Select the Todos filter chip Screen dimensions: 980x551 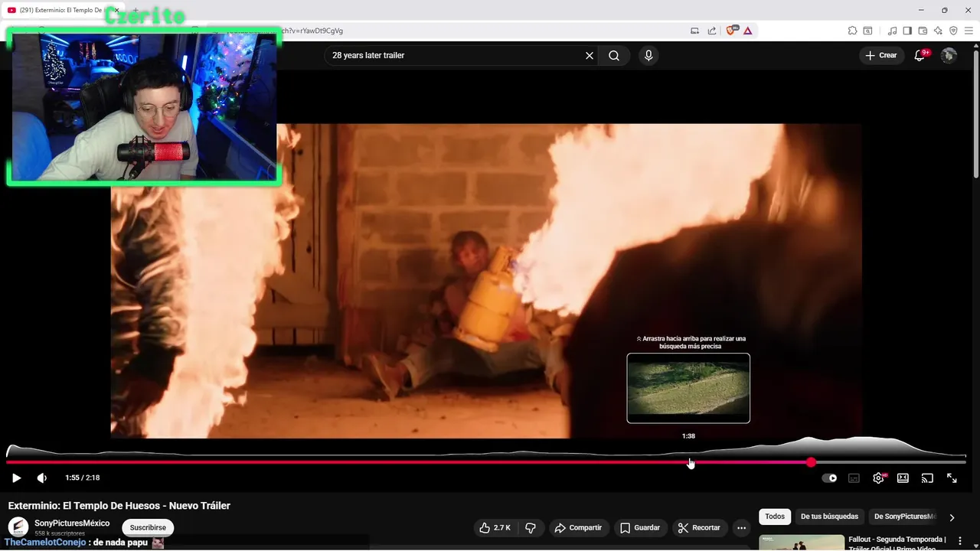[x=775, y=517]
